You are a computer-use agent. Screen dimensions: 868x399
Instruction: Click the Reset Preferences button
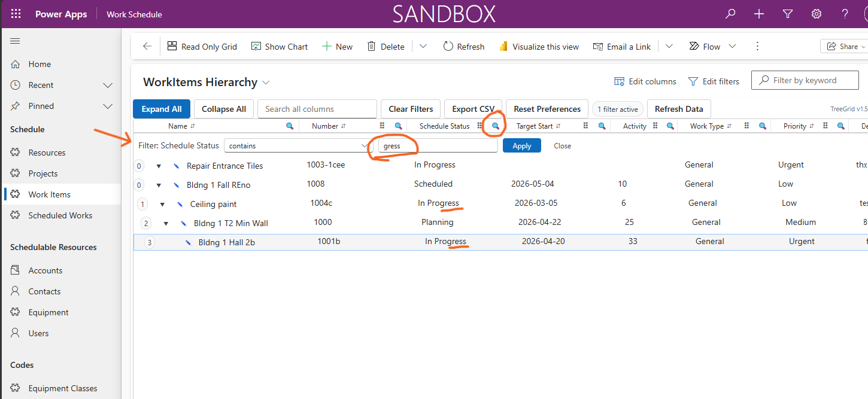(547, 109)
